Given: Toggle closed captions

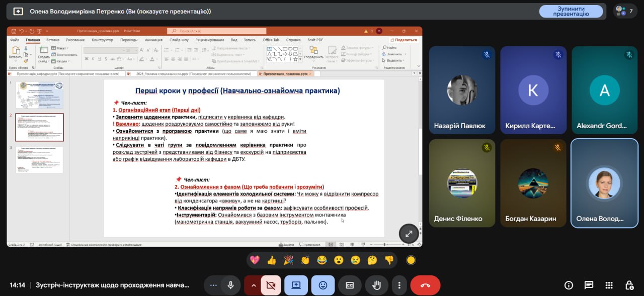Looking at the screenshot, I should click(350, 285).
